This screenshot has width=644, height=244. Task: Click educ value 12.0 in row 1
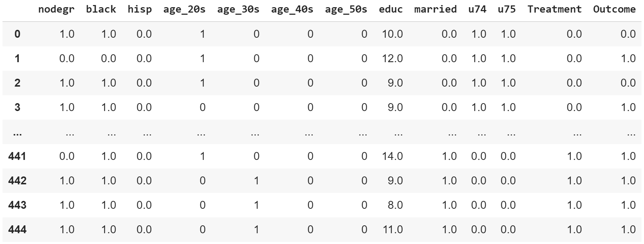392,59
